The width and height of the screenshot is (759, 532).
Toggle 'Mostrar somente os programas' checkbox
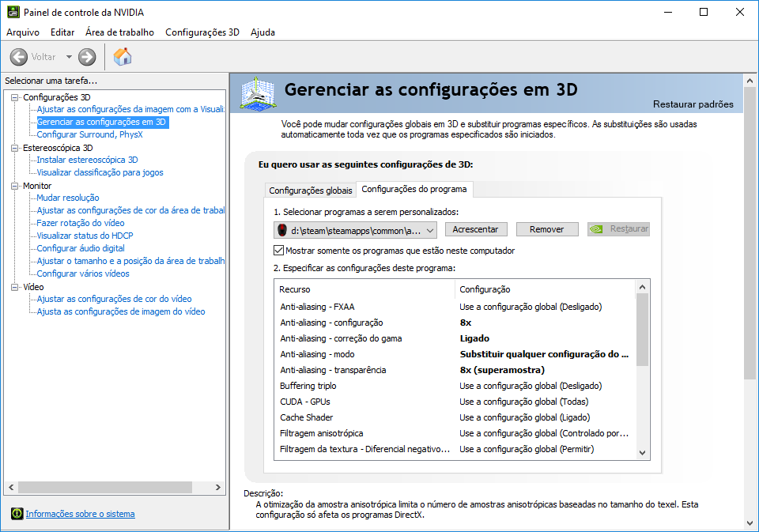tap(278, 251)
